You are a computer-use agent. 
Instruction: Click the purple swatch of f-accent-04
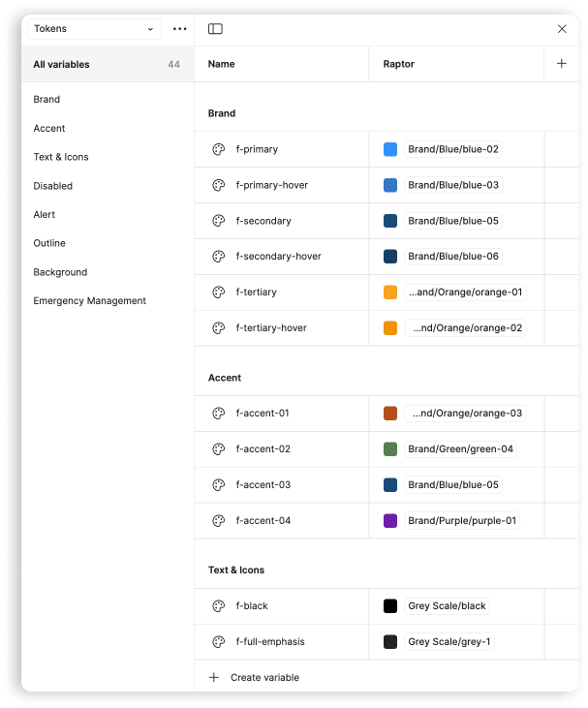pos(390,520)
